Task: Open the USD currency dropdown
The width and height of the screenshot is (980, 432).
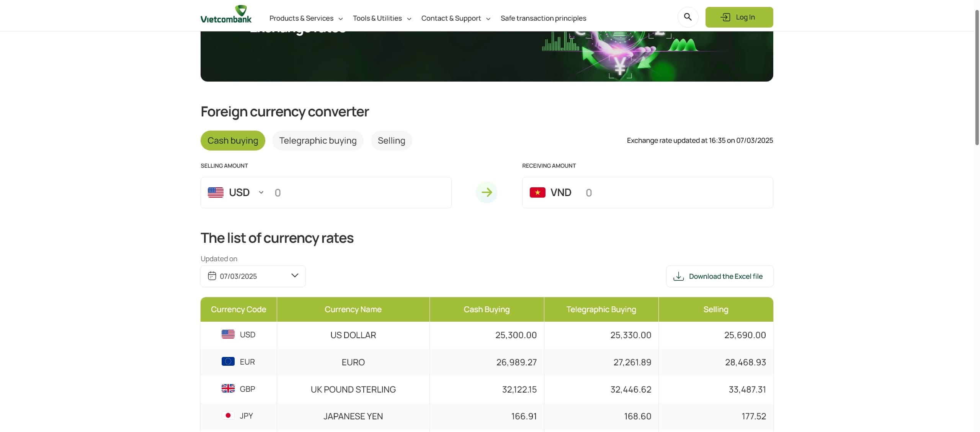Action: coord(260,192)
